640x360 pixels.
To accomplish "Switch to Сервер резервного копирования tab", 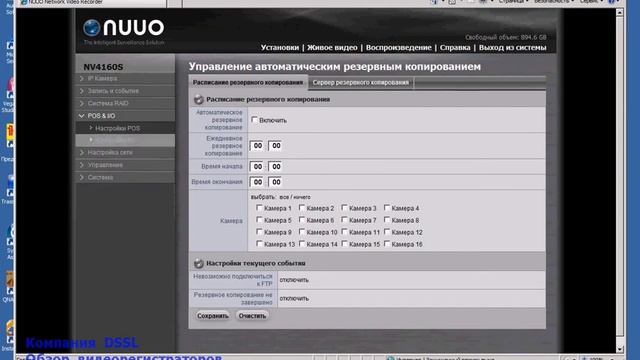I will point(361,82).
